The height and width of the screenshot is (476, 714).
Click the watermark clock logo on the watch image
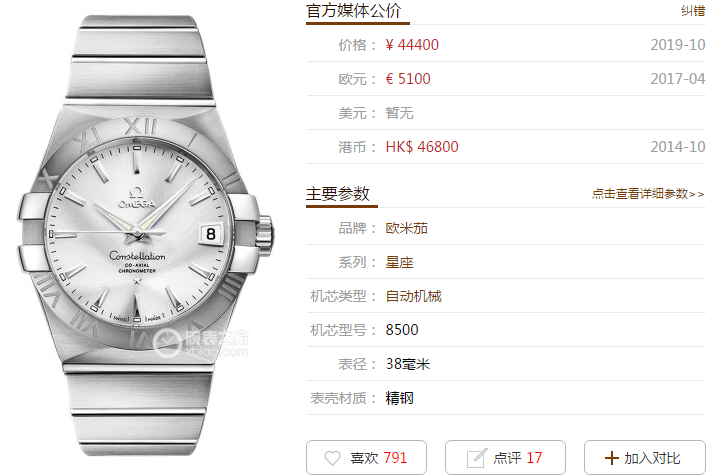[167, 343]
